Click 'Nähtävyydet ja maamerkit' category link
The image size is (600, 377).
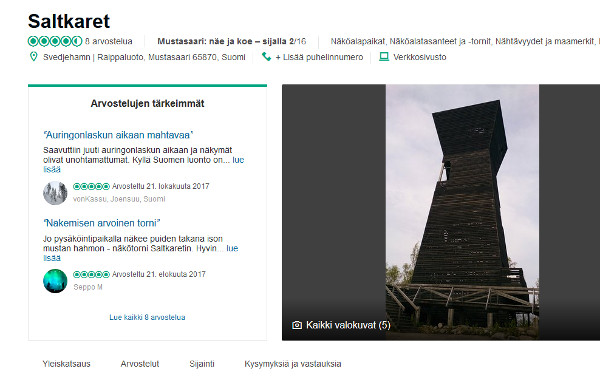click(x=545, y=41)
